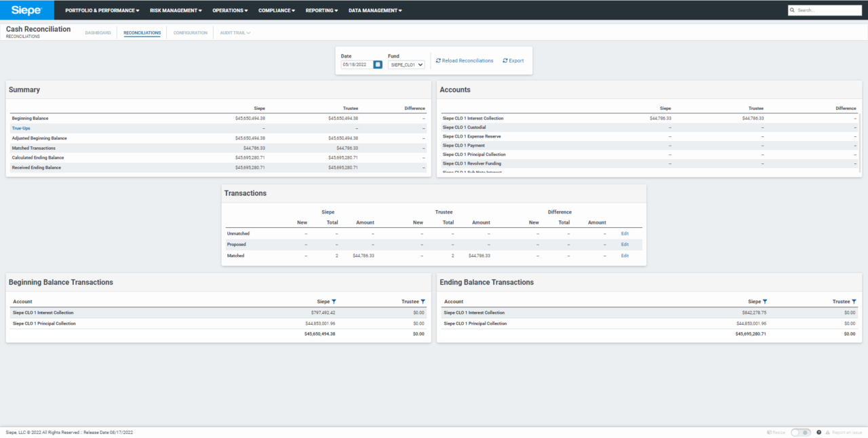Switch to the Configuration tab
868x438 pixels.
click(x=190, y=33)
